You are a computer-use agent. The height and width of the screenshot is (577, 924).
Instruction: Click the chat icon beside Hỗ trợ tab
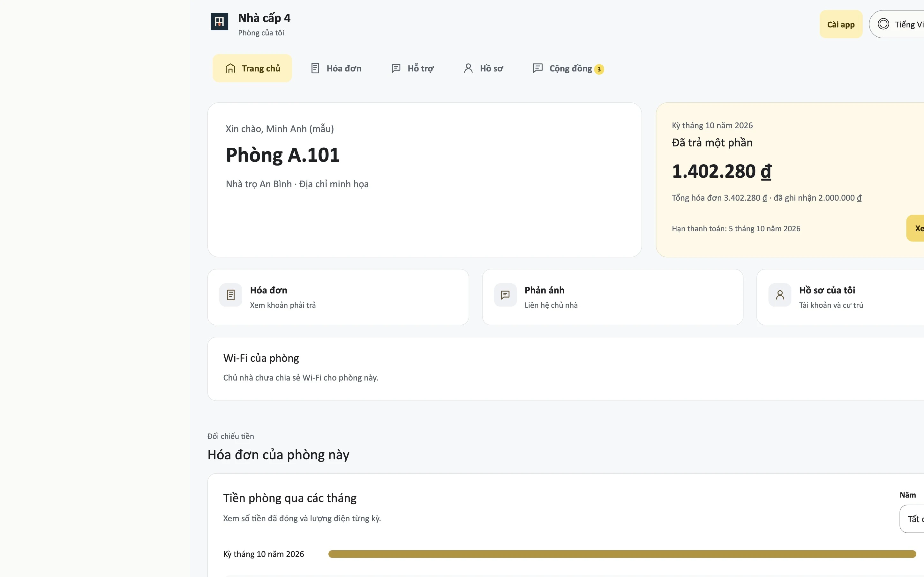396,68
